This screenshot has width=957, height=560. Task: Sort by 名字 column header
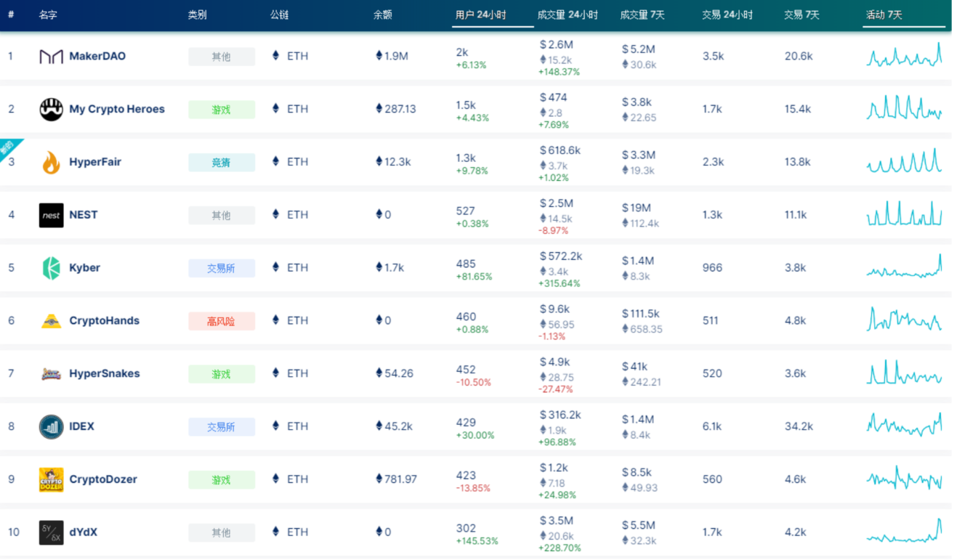click(48, 15)
